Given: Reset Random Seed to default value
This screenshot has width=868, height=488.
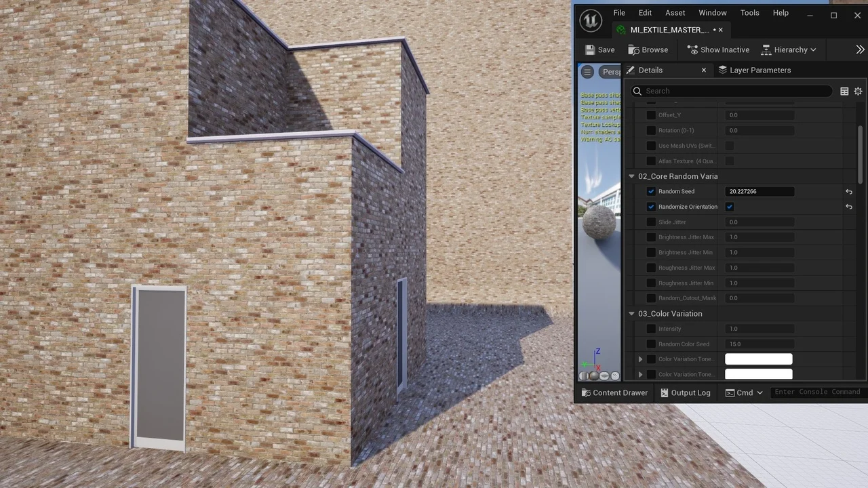Looking at the screenshot, I should [848, 192].
